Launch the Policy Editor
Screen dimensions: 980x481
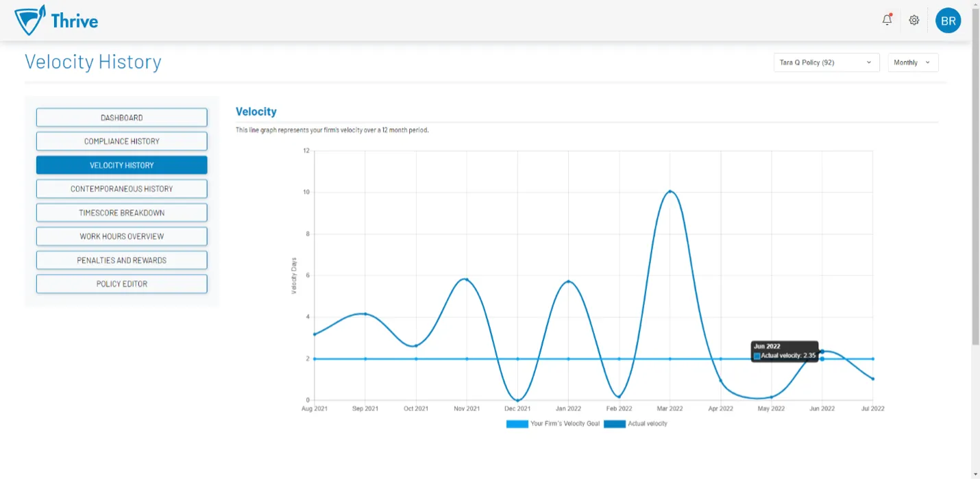tap(121, 284)
